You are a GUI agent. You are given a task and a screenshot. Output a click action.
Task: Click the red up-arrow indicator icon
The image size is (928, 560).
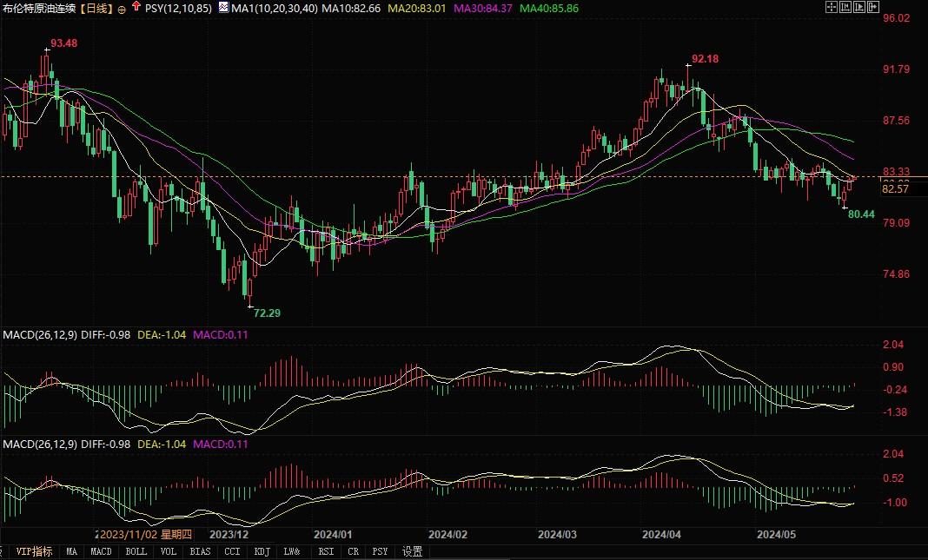[136, 7]
